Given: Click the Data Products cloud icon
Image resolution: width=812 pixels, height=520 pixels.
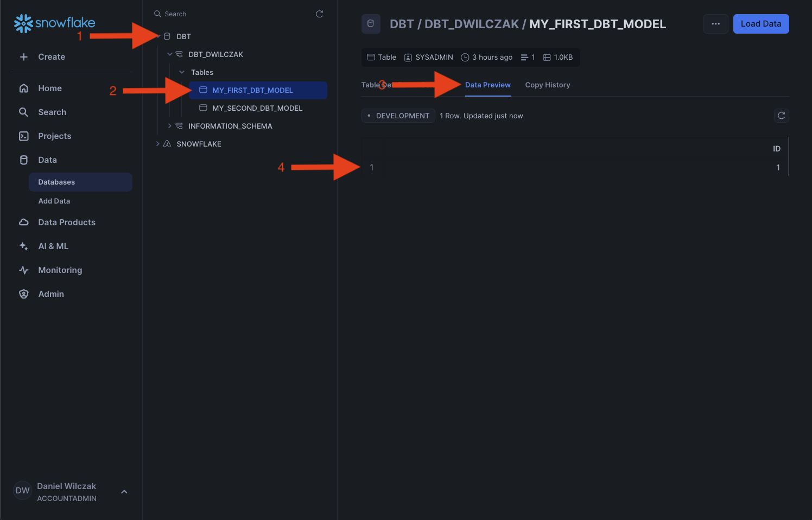Looking at the screenshot, I should 24,223.
